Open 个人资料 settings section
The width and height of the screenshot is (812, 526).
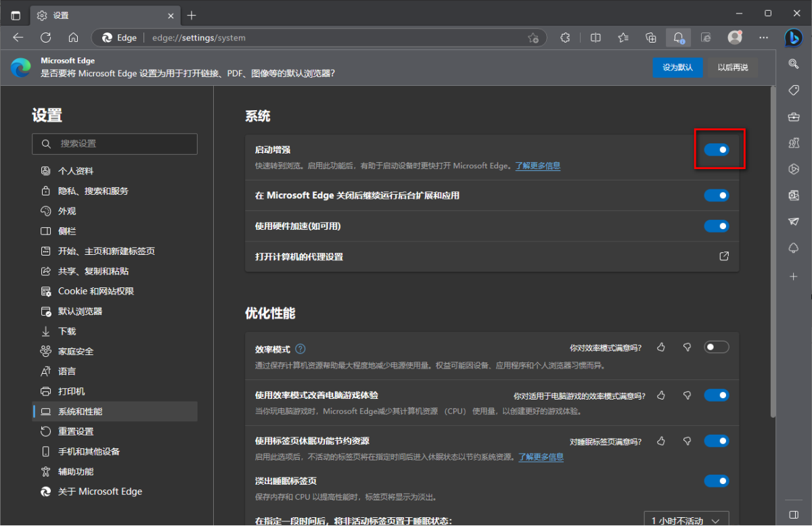(114, 171)
